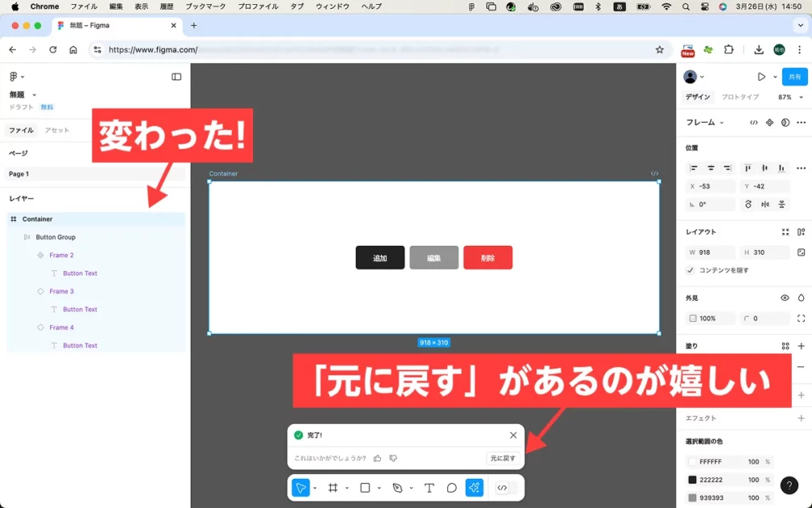Screen dimensions: 812x508
Task: Click the 元に戻す button
Action: coord(503,458)
